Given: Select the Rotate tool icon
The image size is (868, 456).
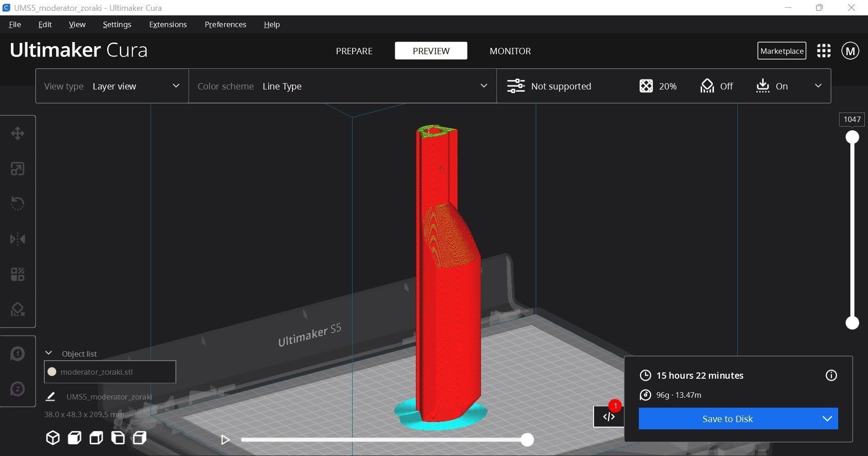Looking at the screenshot, I should click(x=18, y=203).
